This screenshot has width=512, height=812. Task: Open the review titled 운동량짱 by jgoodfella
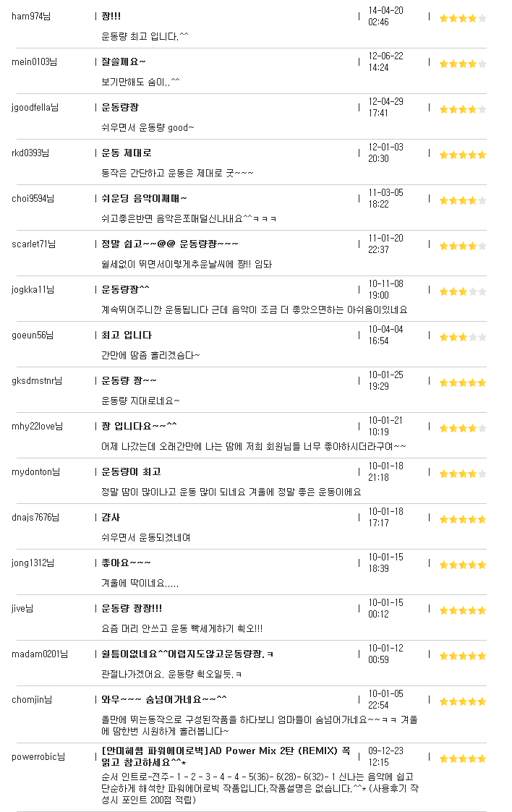(120, 107)
